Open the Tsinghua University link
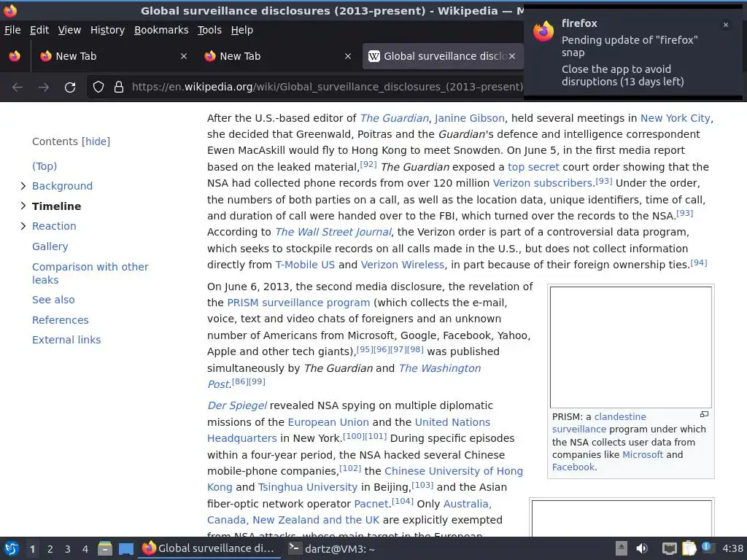The height and width of the screenshot is (560, 747). pos(308,487)
